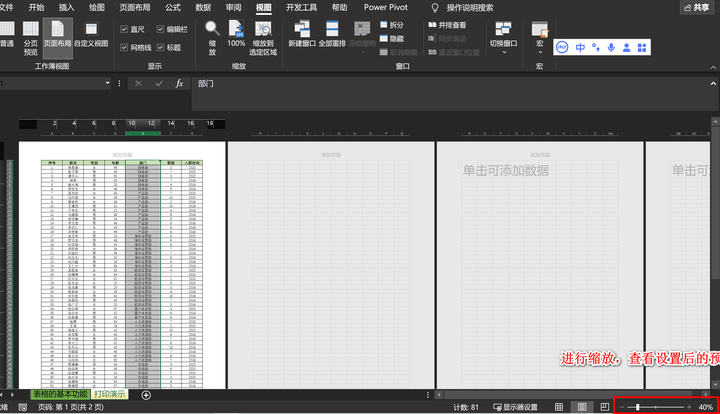This screenshot has width=720, height=414.
Task: Click Arrange All (全部重排) icon
Action: 332,34
